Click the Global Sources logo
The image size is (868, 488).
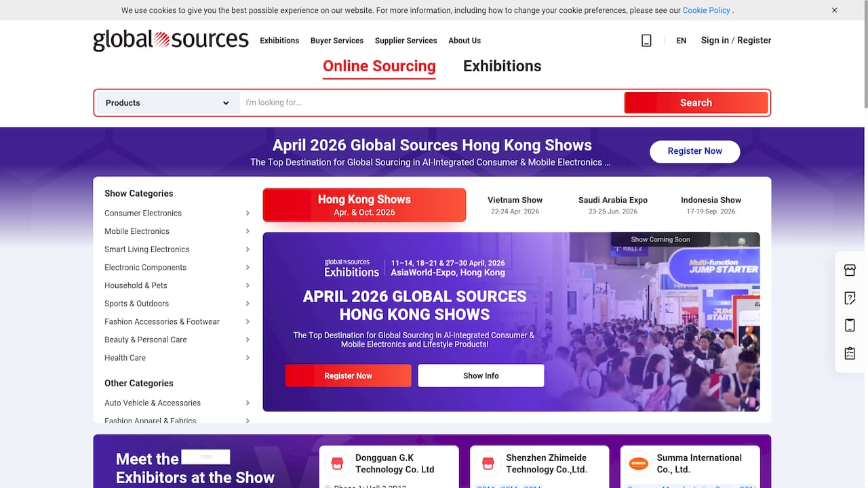point(171,40)
